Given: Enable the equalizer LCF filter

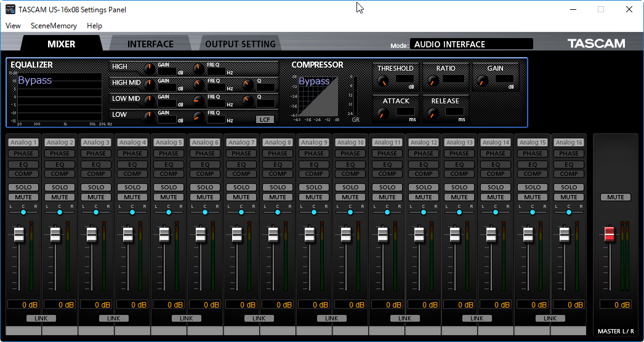Looking at the screenshot, I should coord(265,119).
